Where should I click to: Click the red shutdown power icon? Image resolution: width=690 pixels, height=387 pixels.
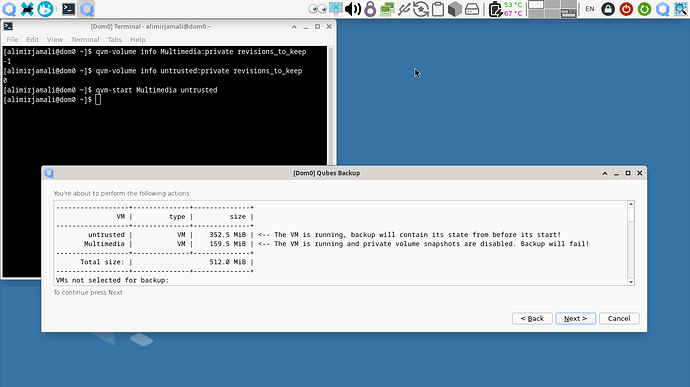click(626, 9)
